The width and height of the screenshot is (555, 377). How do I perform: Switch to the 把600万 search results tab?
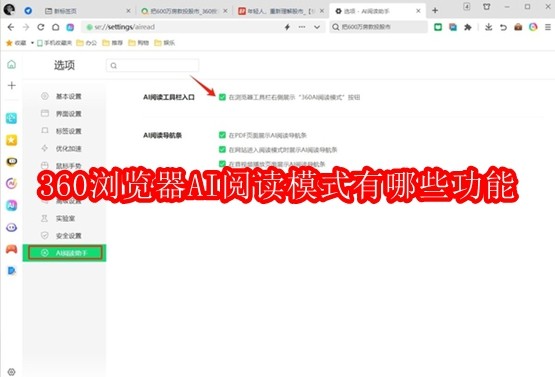click(184, 11)
